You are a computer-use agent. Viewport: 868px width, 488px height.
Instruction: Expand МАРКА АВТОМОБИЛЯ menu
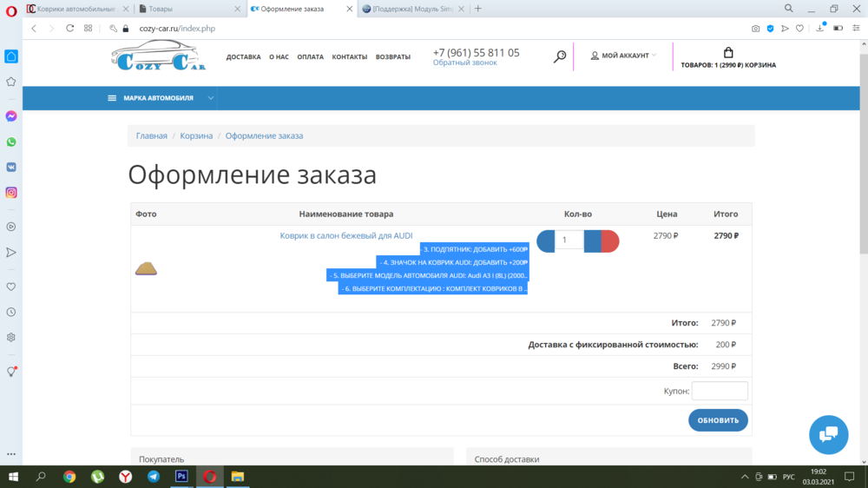coord(161,98)
